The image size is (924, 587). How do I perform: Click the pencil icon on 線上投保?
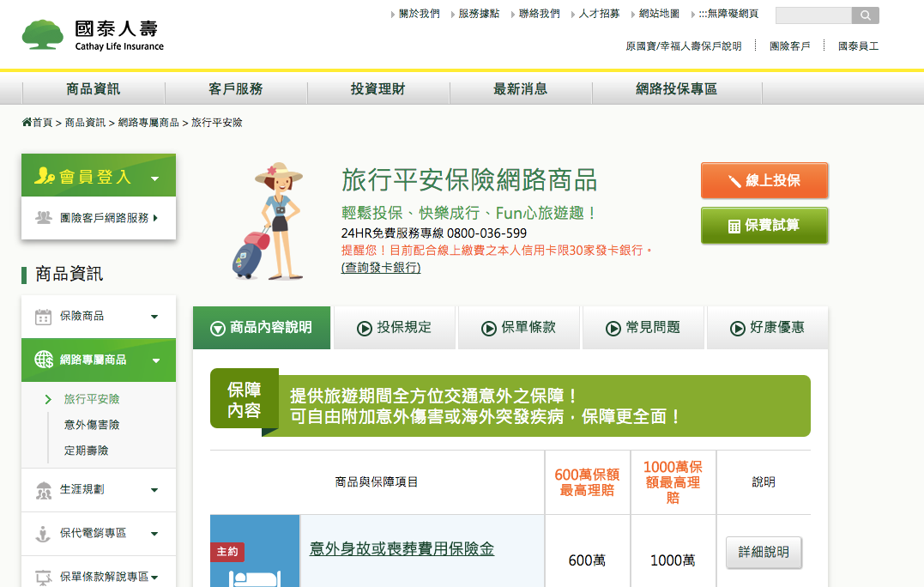click(734, 181)
